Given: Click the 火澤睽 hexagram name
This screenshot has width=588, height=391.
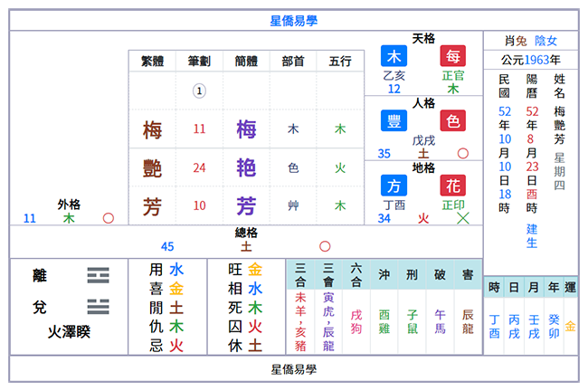Looking at the screenshot, I should (x=69, y=331).
